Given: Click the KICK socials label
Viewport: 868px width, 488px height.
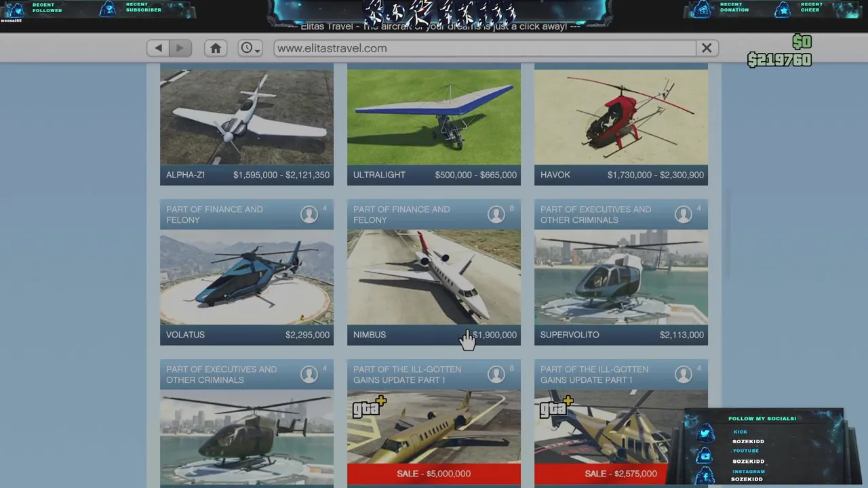Looking at the screenshot, I should point(740,432).
